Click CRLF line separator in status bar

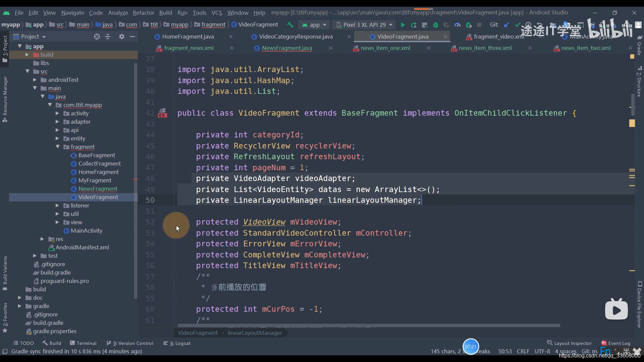click(x=523, y=351)
